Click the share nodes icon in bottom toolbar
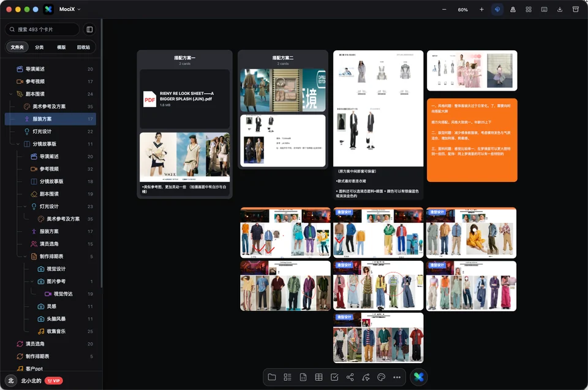The height and width of the screenshot is (390, 588). pyautogui.click(x=350, y=377)
